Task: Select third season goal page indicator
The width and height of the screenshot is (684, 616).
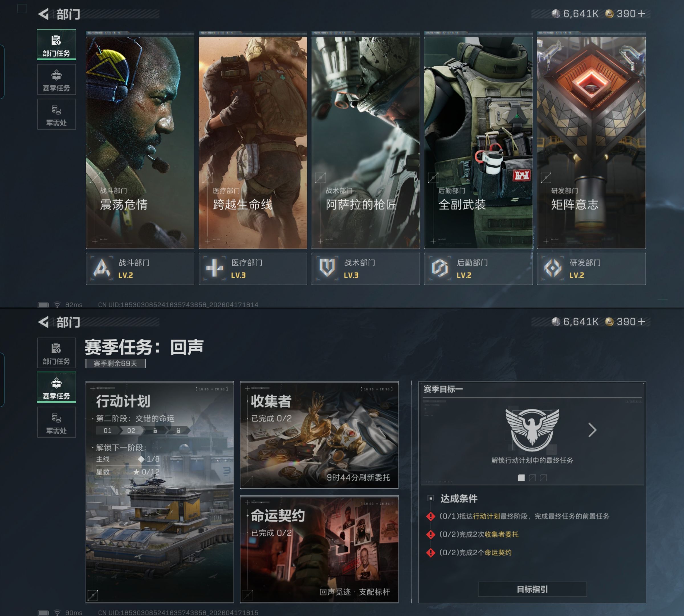Action: click(x=543, y=478)
